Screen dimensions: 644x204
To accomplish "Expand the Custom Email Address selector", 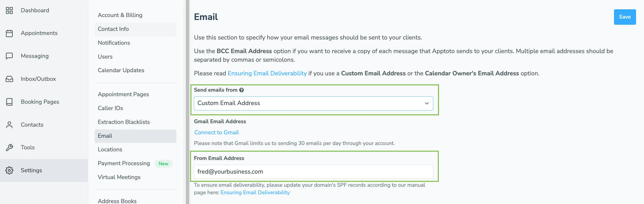I will tap(313, 103).
